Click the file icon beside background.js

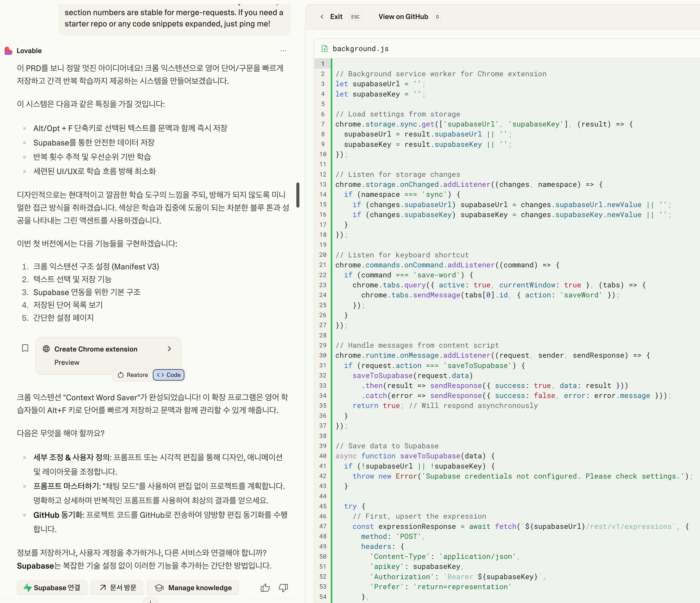coord(324,48)
